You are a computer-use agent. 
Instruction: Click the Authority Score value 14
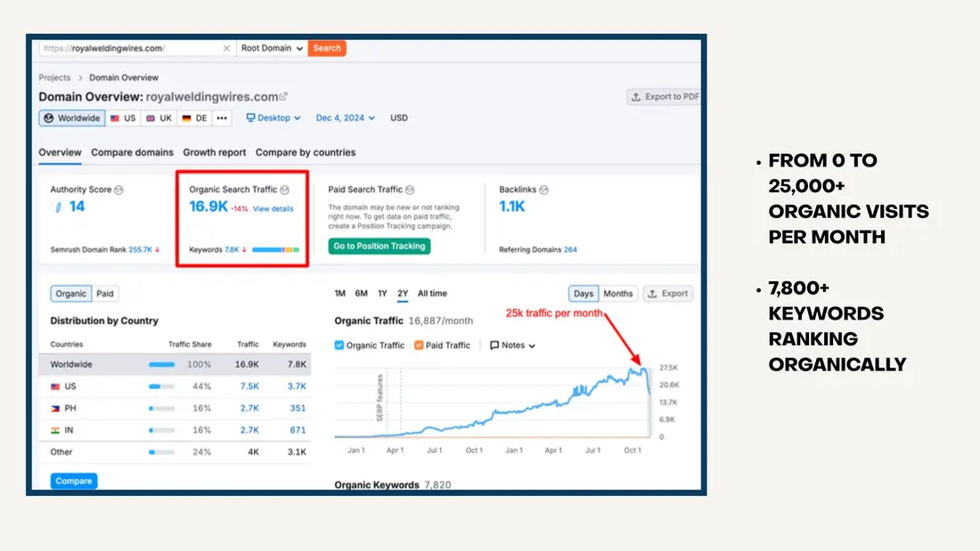[77, 207]
